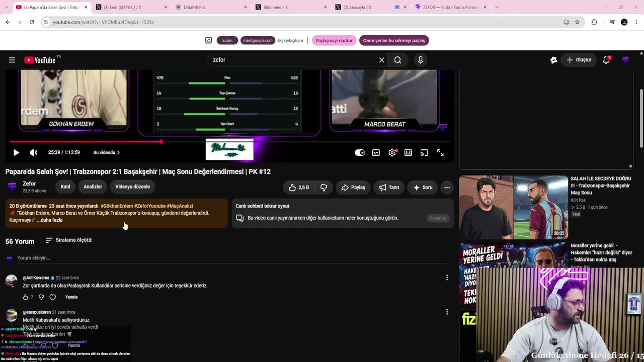644x362 pixels.
Task: Open the @AdilKavrama commenter profile
Action: (36, 278)
